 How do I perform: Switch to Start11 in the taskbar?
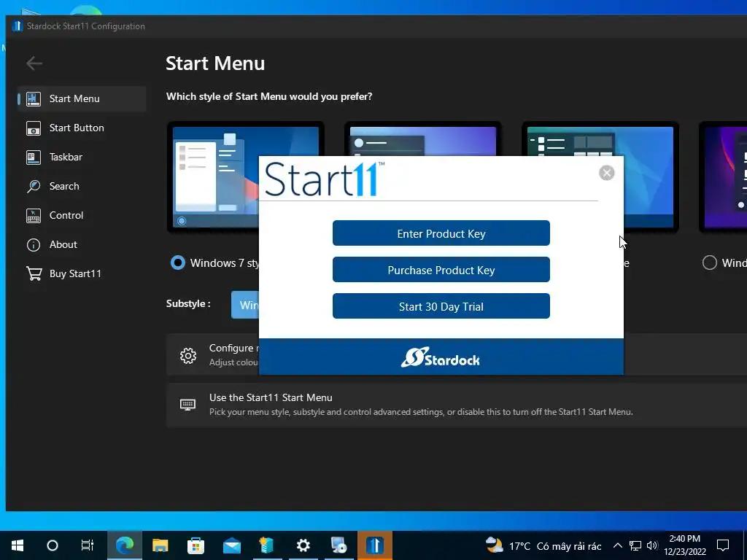(375, 545)
